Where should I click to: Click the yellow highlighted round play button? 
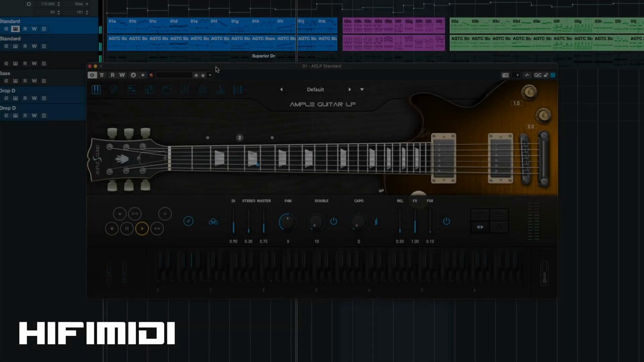(142, 229)
